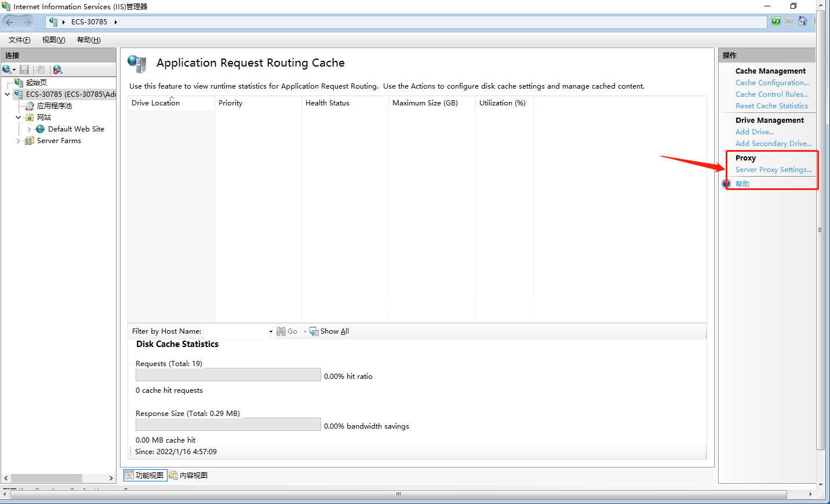Click Show All in the filter bar
This screenshot has width=830, height=504.
tap(333, 331)
